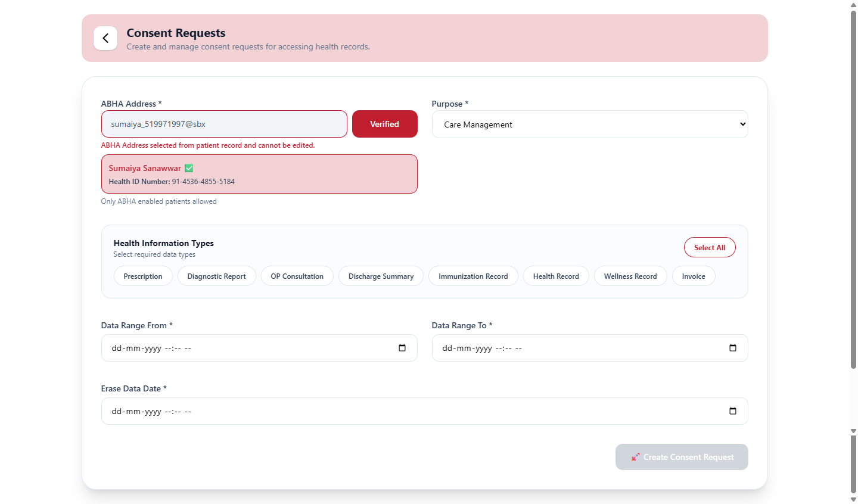The height and width of the screenshot is (504, 858).
Task: Click the Health ID number 91-4536-4855-5184
Action: click(203, 182)
